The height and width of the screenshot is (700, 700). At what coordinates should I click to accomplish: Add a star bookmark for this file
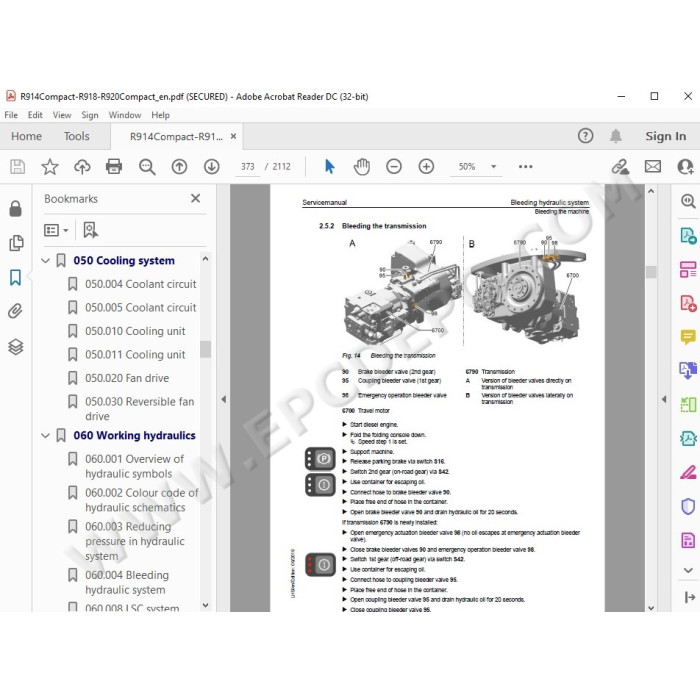pyautogui.click(x=50, y=167)
